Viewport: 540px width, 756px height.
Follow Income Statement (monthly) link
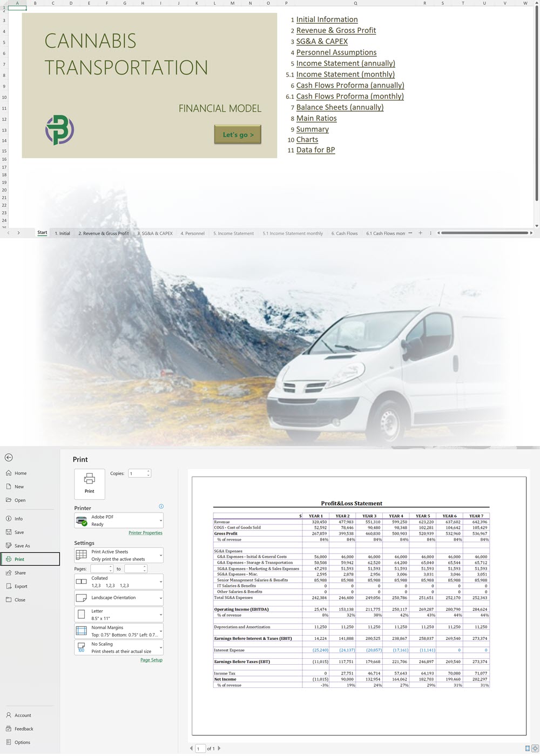(346, 75)
